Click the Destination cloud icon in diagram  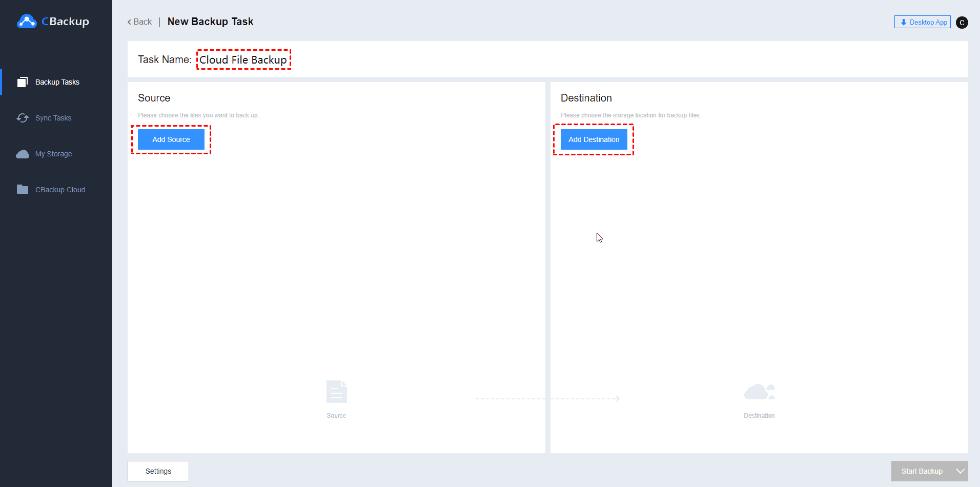click(x=759, y=392)
